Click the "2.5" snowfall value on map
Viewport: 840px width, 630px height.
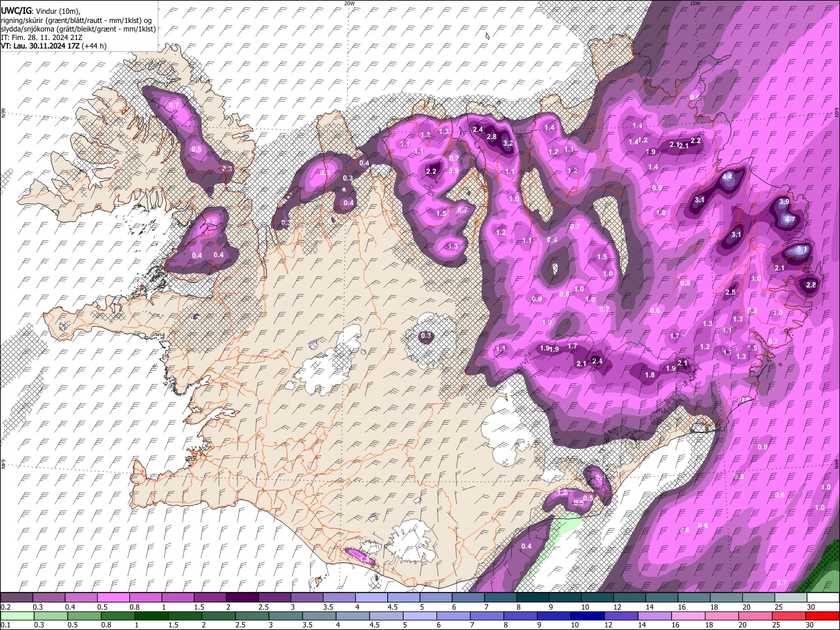pos(730,293)
